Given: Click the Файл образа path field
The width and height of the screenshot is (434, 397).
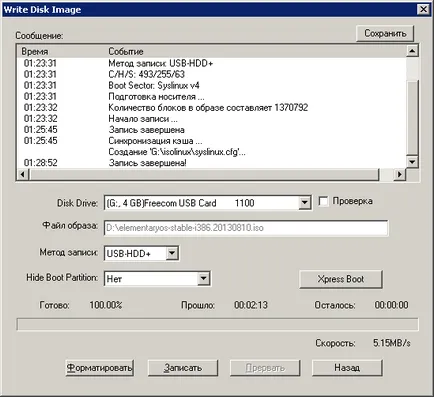Looking at the screenshot, I should tap(246, 228).
